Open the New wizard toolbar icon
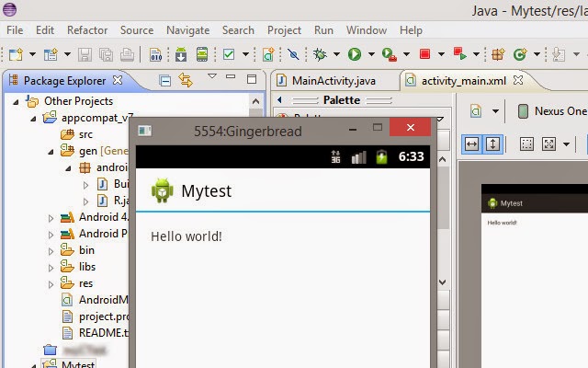588x368 pixels. point(16,55)
